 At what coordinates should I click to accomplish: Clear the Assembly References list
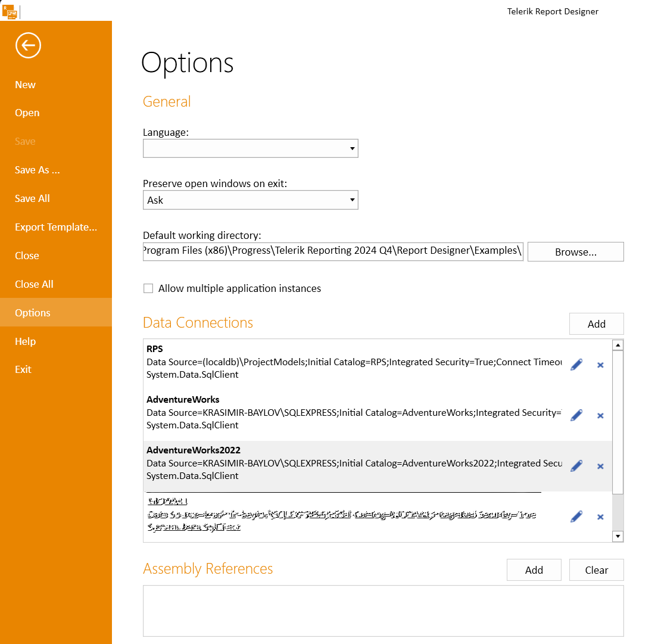(596, 570)
